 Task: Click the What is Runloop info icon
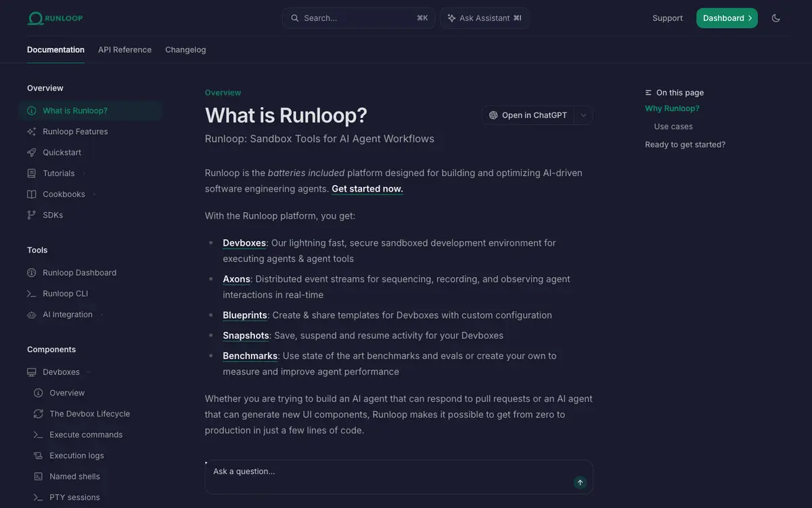pyautogui.click(x=31, y=110)
